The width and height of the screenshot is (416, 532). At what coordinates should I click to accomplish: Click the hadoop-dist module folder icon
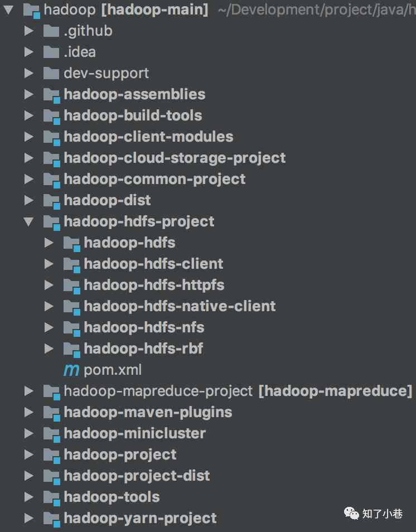51,201
